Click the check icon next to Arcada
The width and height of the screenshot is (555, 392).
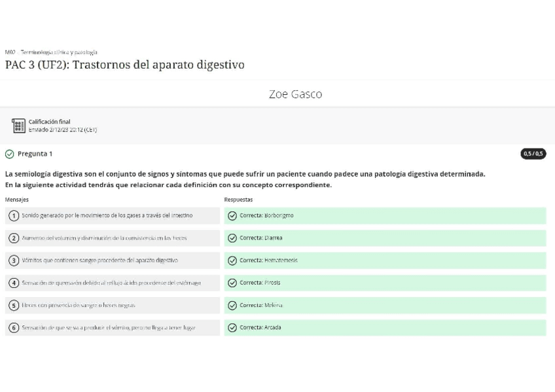tap(232, 327)
